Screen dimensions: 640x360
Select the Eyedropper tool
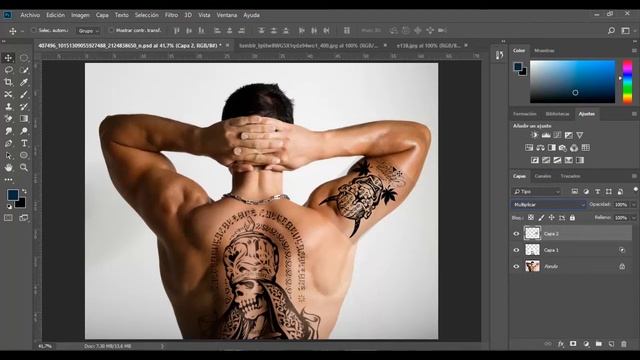click(24, 82)
